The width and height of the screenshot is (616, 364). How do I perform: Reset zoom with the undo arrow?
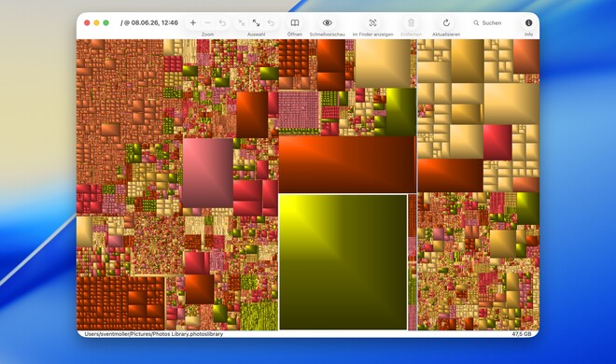(223, 23)
